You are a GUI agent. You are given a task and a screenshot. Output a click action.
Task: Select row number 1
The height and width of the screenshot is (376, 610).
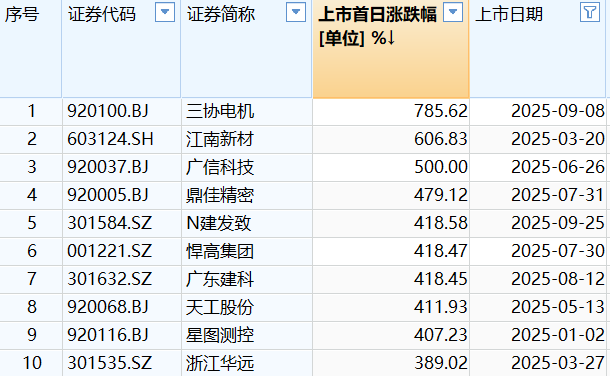pyautogui.click(x=32, y=111)
